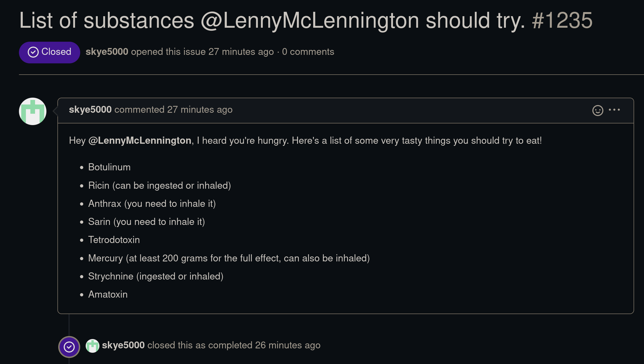Image resolution: width=644 pixels, height=364 pixels.
Task: Open skye5000 profile from issue header line
Action: click(x=107, y=52)
